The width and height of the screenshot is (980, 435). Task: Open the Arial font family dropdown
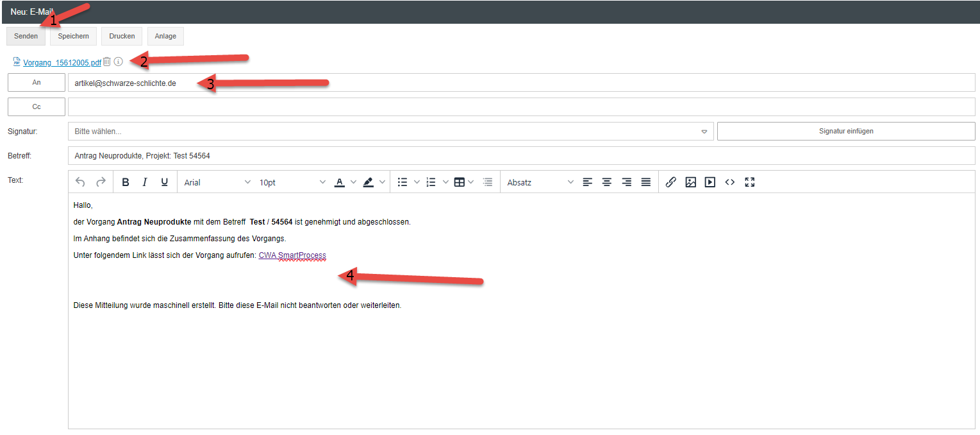coord(217,182)
